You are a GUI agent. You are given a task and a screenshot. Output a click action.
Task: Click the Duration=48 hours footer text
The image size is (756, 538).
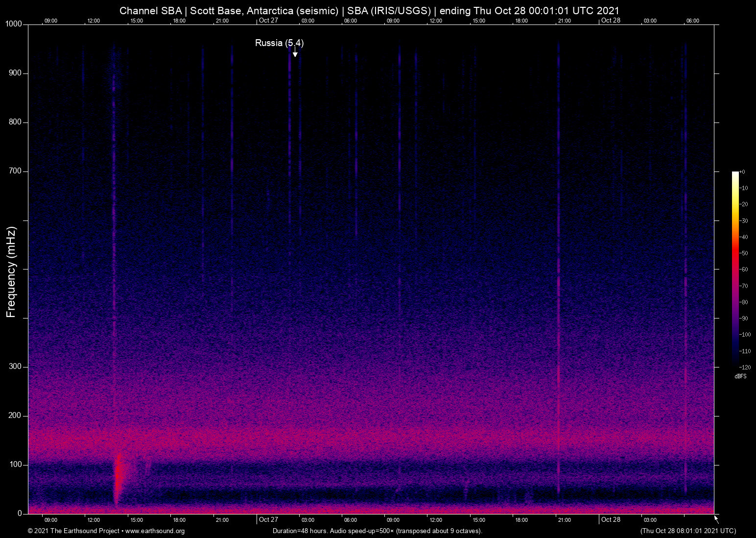[x=377, y=531]
